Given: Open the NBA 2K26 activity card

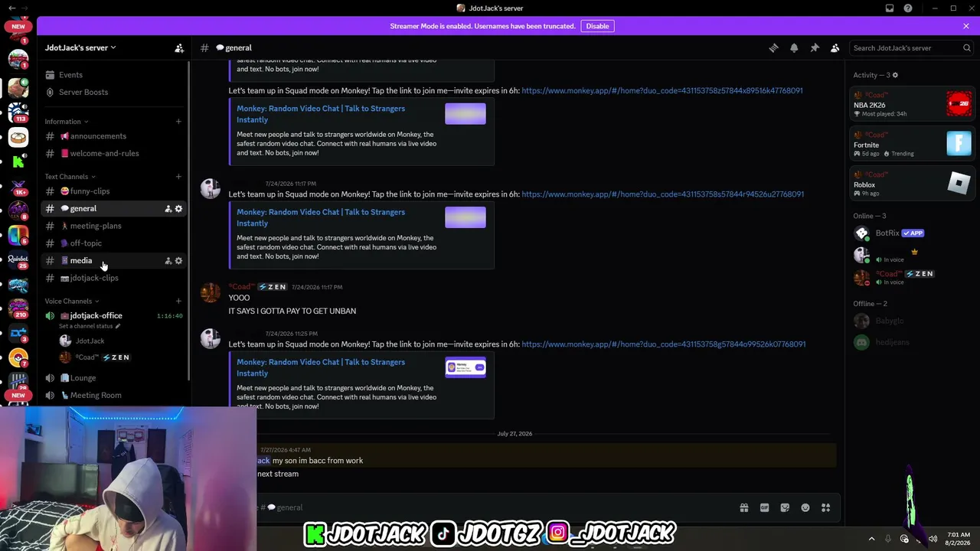Looking at the screenshot, I should point(913,104).
